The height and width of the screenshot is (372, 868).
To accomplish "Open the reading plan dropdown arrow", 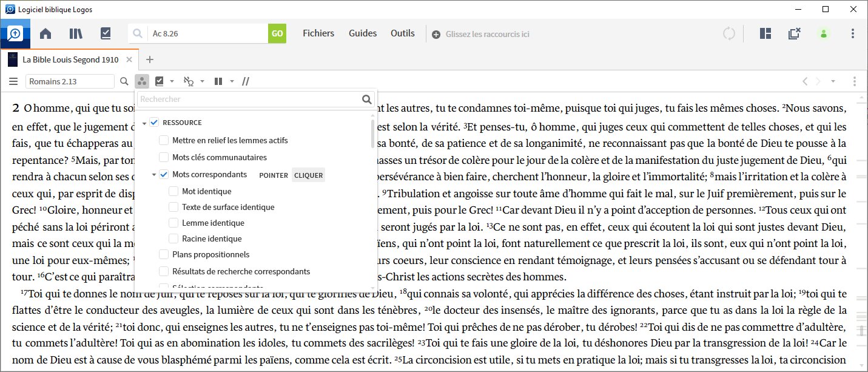I will pyautogui.click(x=172, y=81).
